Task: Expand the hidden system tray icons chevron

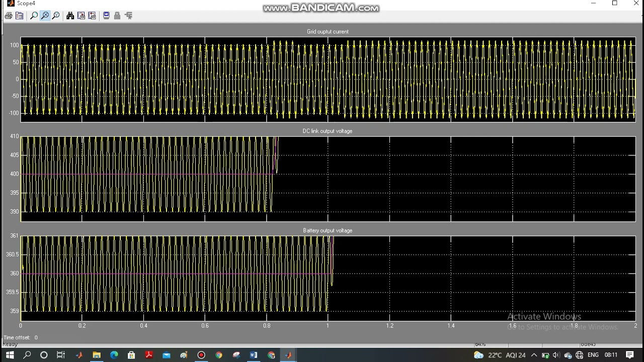Action: [534, 355]
